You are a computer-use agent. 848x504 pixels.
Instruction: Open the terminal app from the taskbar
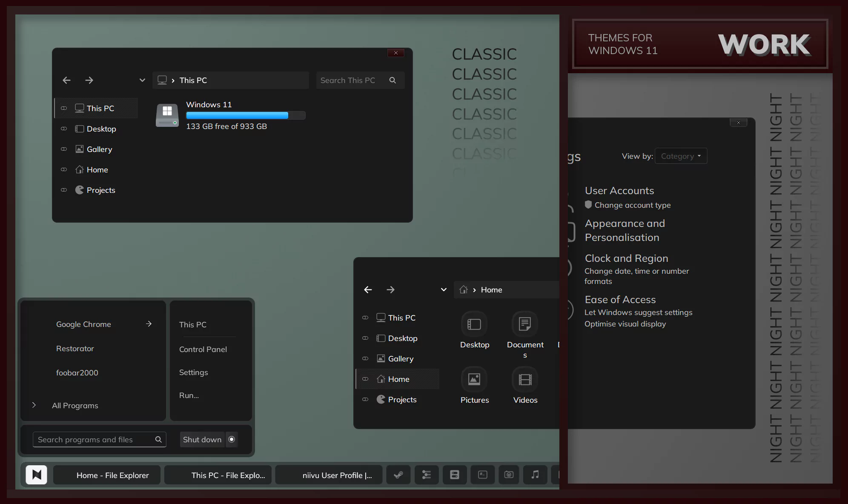click(482, 475)
